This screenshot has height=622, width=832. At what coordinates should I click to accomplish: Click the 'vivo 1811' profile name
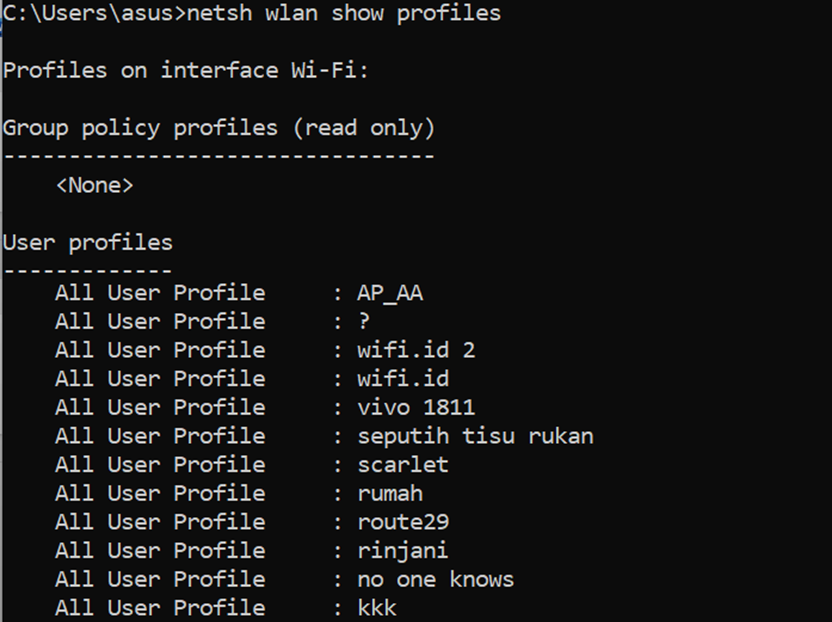[x=416, y=407]
